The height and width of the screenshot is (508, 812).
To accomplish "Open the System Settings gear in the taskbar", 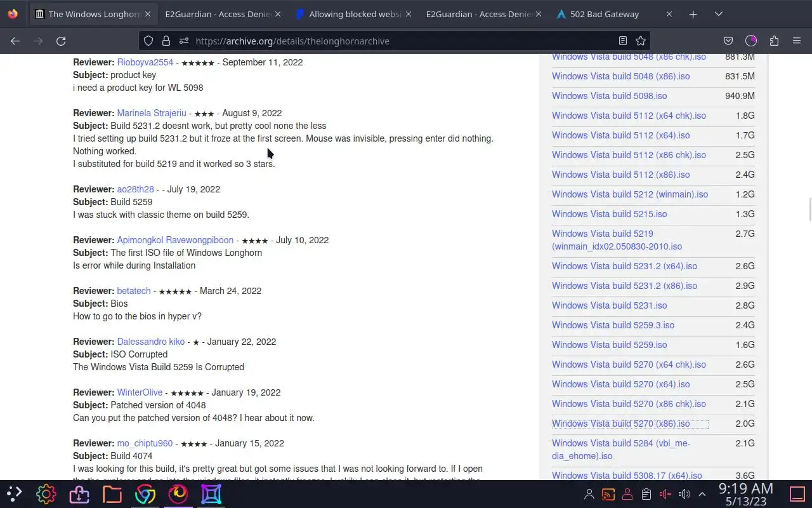I will coord(46,493).
